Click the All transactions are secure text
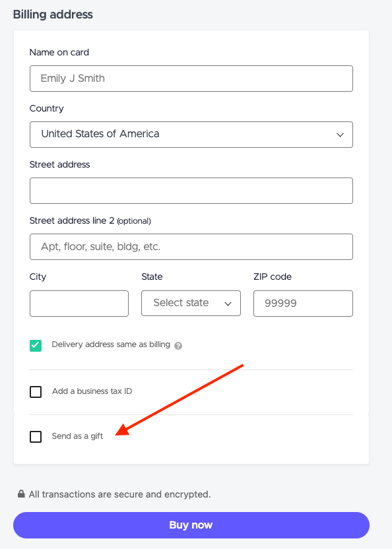 (x=120, y=494)
